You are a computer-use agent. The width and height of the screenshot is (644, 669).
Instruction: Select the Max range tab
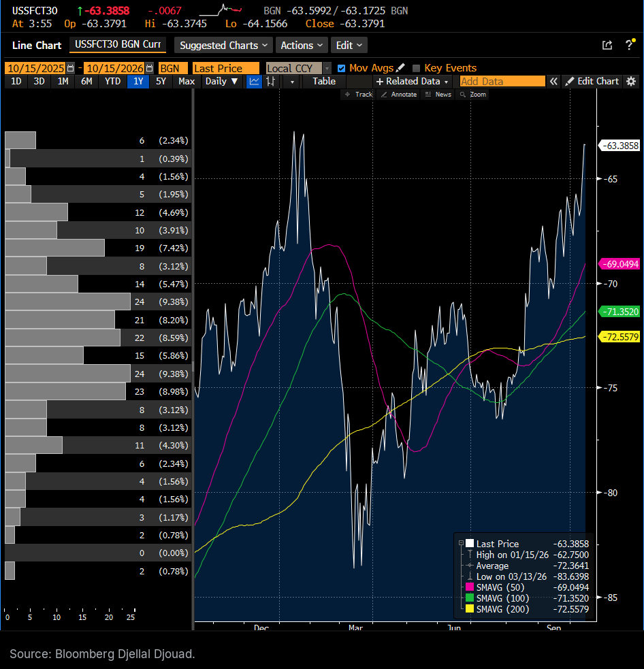(x=187, y=81)
